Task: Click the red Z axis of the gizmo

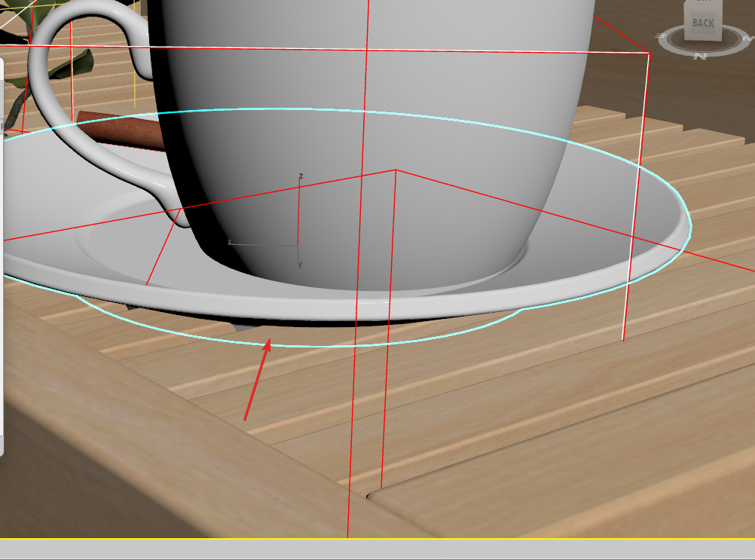Action: click(x=298, y=212)
